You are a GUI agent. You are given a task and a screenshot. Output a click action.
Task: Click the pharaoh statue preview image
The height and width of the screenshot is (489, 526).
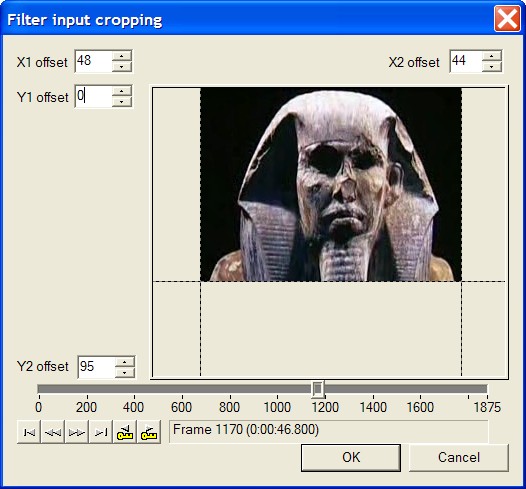pos(331,184)
